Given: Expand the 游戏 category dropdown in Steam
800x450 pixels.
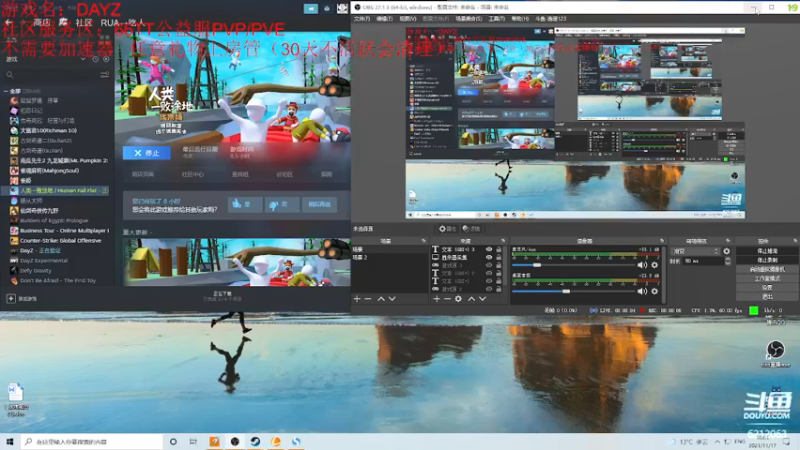Looking at the screenshot, I should tap(83, 59).
